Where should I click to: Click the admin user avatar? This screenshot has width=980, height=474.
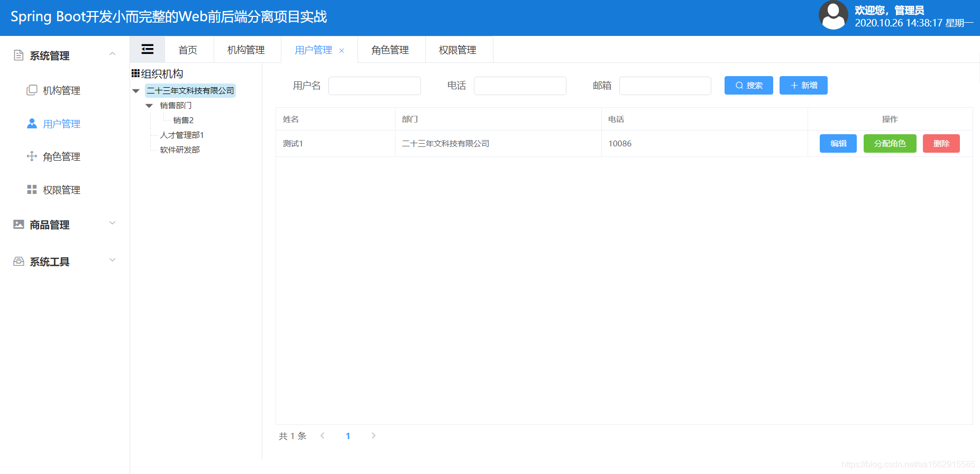click(x=834, y=15)
